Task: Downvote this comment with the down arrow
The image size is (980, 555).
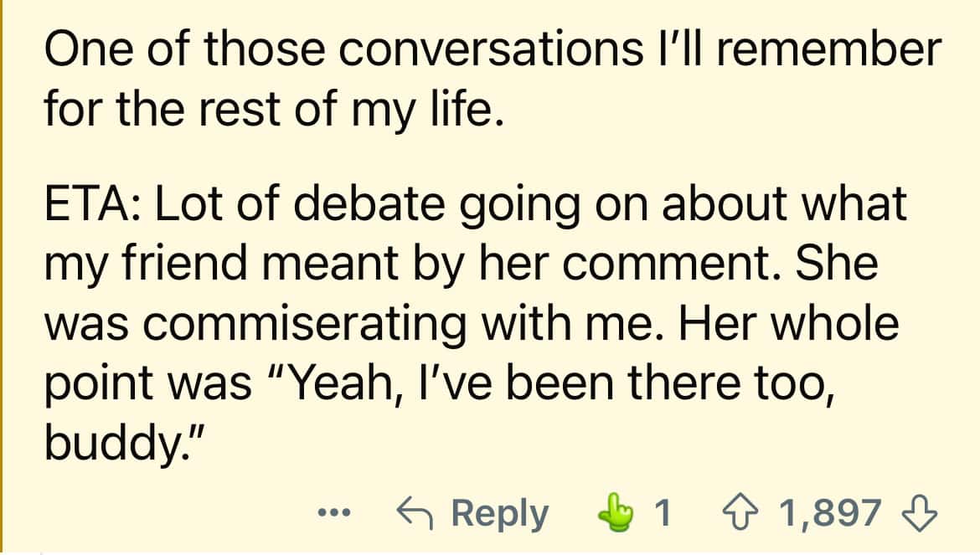Action: (x=919, y=512)
